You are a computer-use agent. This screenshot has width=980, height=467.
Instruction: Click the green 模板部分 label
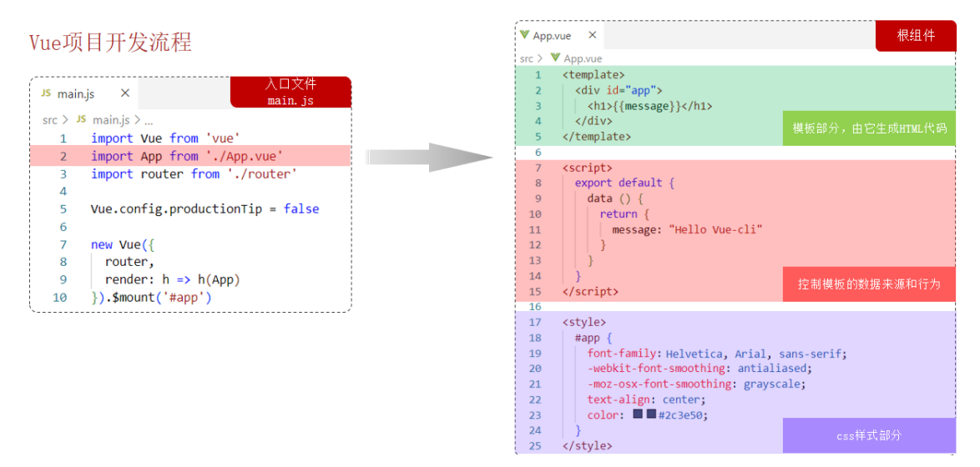869,128
